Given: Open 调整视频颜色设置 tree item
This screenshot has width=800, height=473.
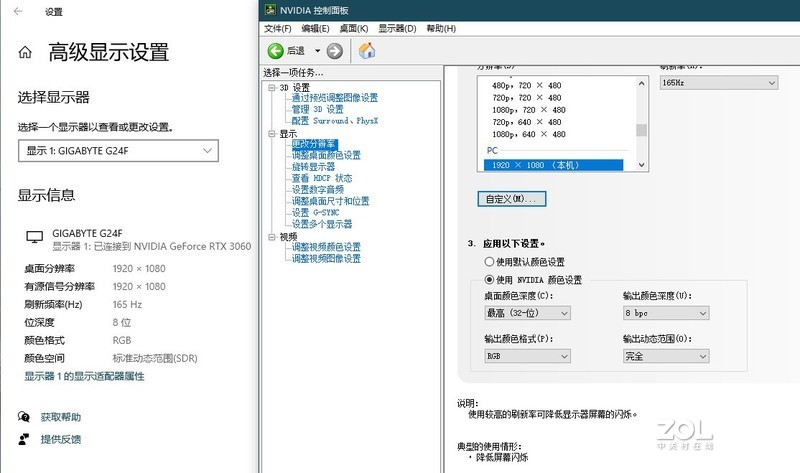Looking at the screenshot, I should 326,247.
